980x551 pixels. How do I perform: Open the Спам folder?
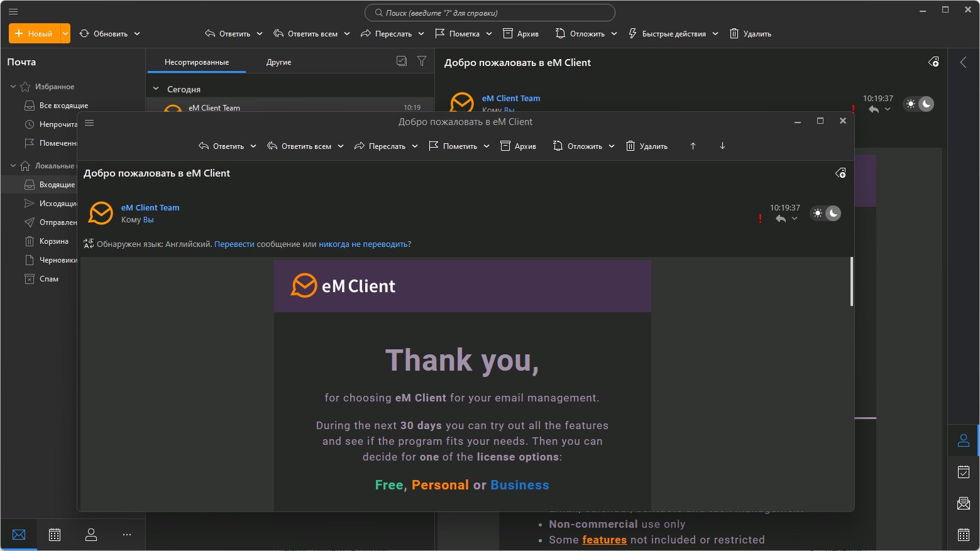coord(48,279)
